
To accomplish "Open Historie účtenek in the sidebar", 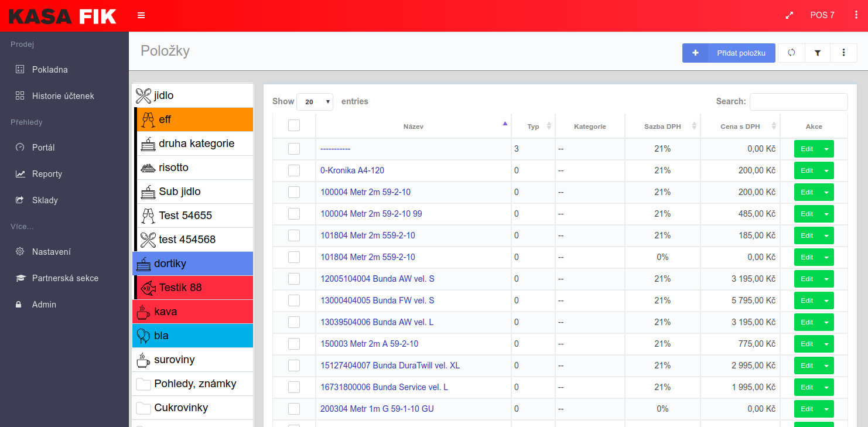I will (64, 95).
